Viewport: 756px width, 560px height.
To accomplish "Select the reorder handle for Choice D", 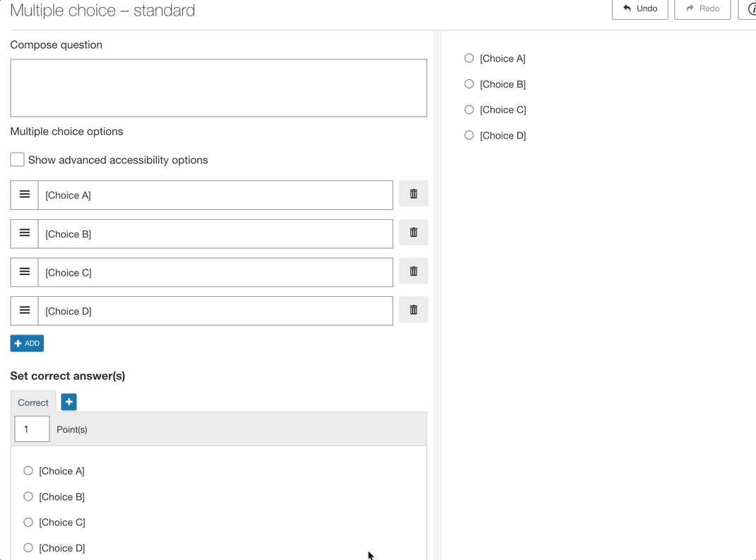I will click(x=25, y=310).
